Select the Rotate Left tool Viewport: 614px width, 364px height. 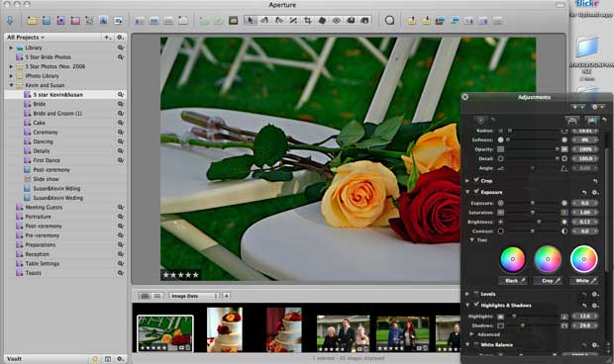click(x=264, y=21)
